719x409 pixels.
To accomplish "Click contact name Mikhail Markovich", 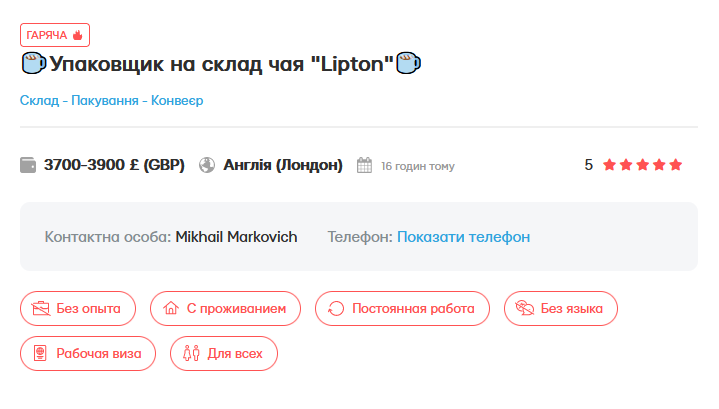I will click(236, 237).
